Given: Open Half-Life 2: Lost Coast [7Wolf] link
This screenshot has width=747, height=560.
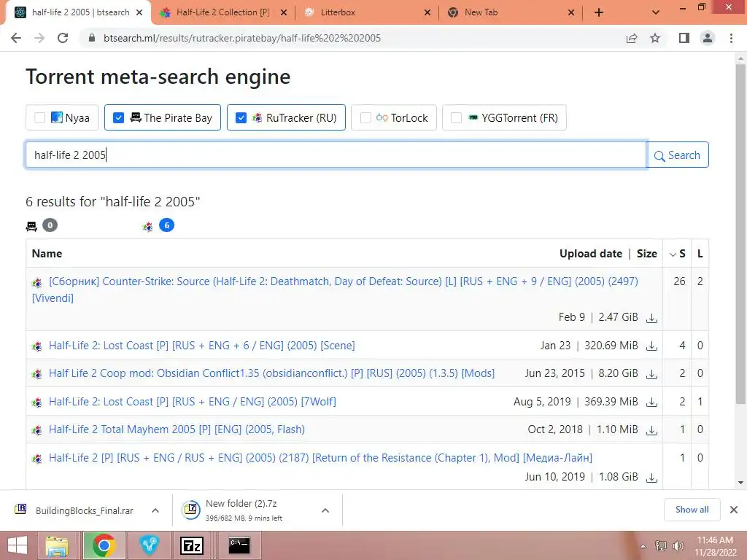Looking at the screenshot, I should point(192,402).
